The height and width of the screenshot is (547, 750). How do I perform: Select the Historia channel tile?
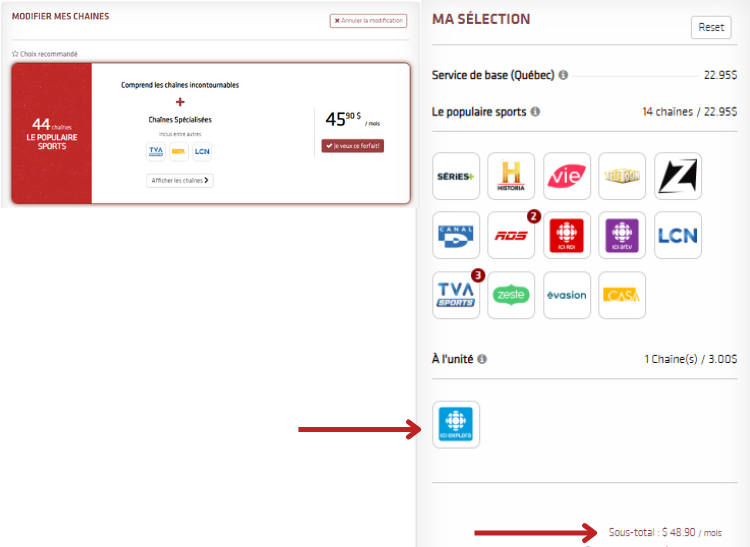[x=511, y=177]
